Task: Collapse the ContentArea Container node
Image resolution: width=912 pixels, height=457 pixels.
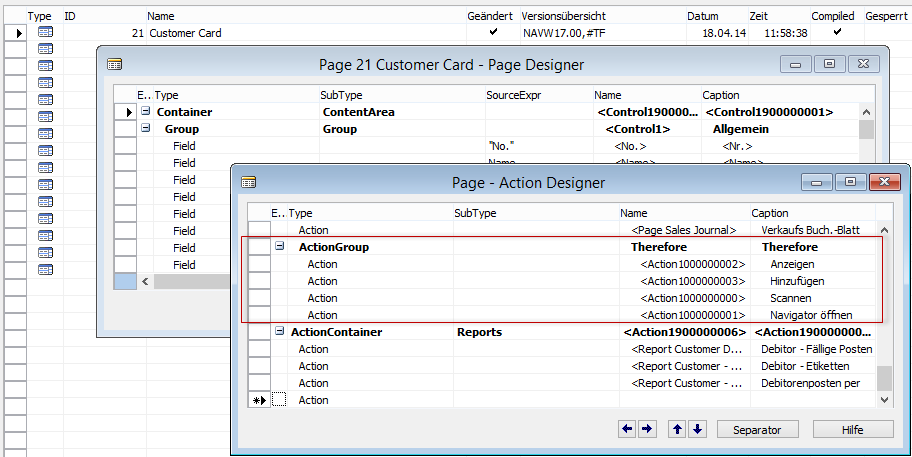Action: coord(145,112)
